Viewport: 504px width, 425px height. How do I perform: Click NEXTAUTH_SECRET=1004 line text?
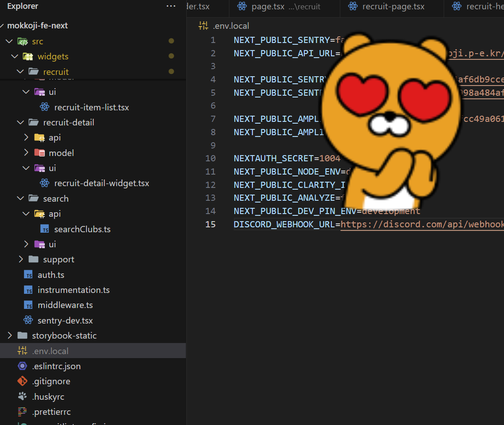[287, 158]
